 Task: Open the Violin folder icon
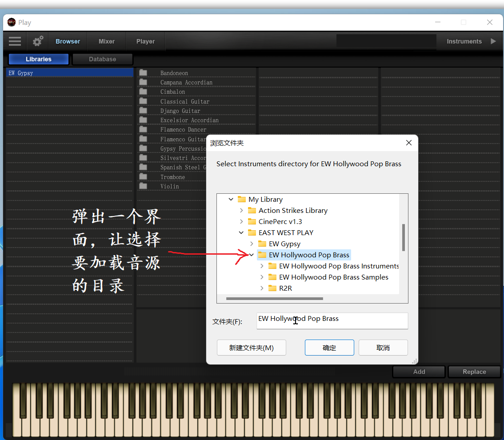click(x=143, y=186)
